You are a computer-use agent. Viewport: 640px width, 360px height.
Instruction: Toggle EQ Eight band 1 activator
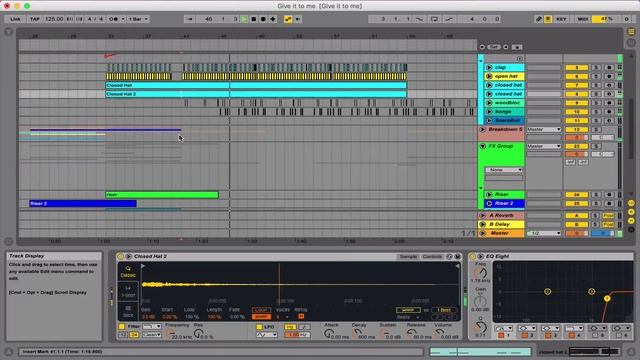[501, 336]
